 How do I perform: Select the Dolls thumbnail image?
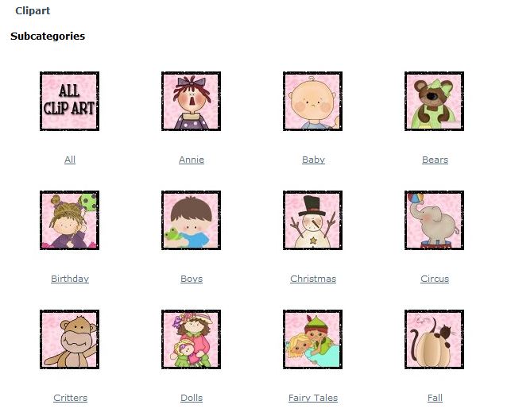point(191,339)
